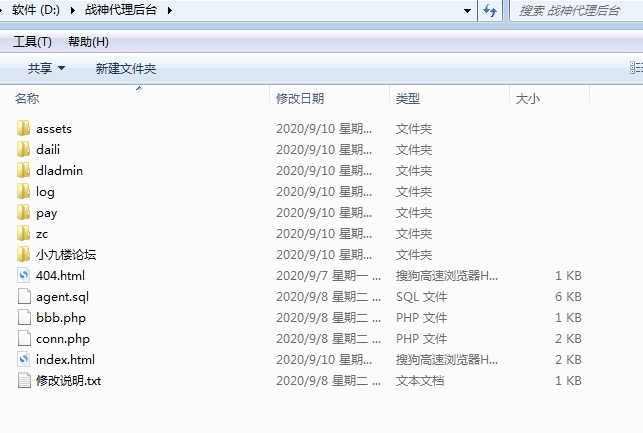The image size is (643, 433).
Task: Open the 工具(T) menu
Action: 32,42
